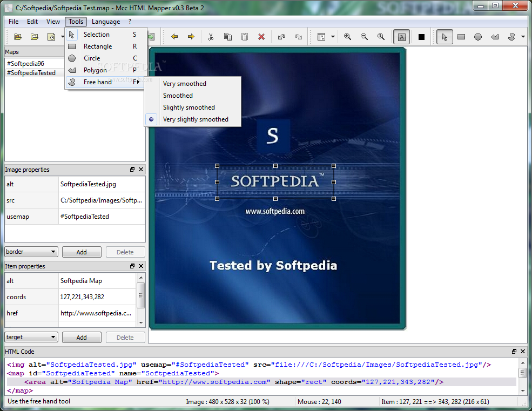Close the Image properties panel
Viewport: 532px width, 411px height.
[x=141, y=170]
